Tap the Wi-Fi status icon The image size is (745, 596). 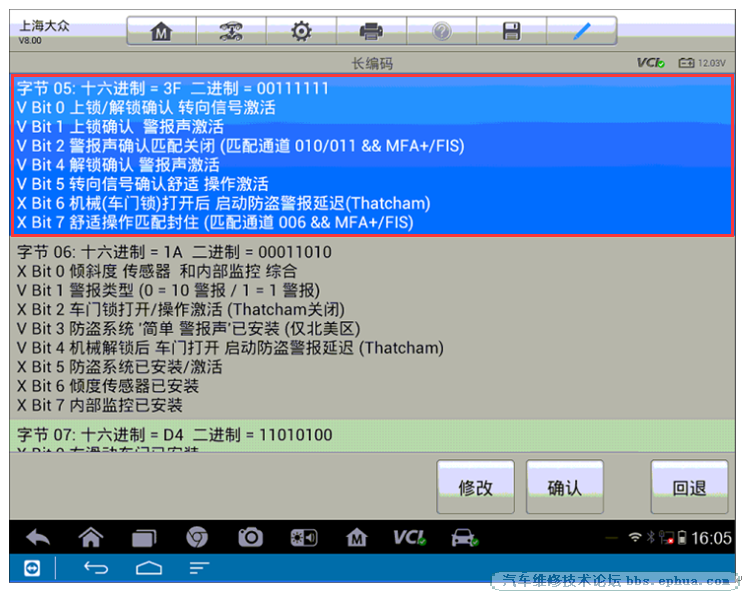[x=635, y=538]
